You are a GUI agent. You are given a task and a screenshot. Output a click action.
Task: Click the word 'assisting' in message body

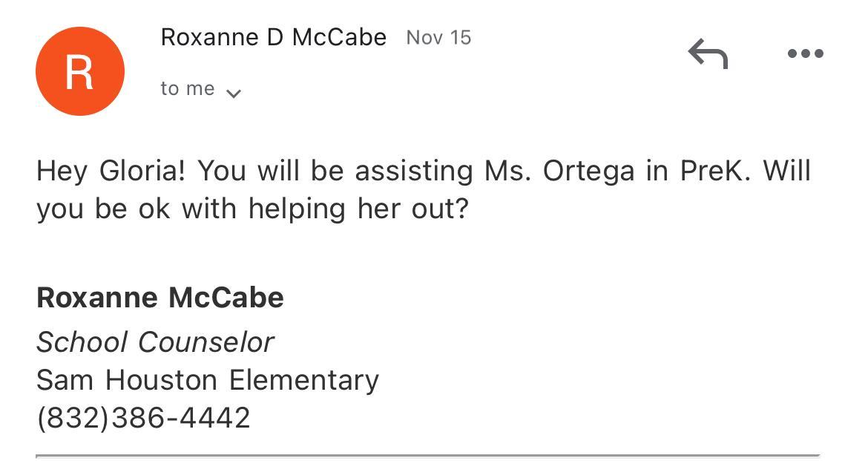pos(413,171)
